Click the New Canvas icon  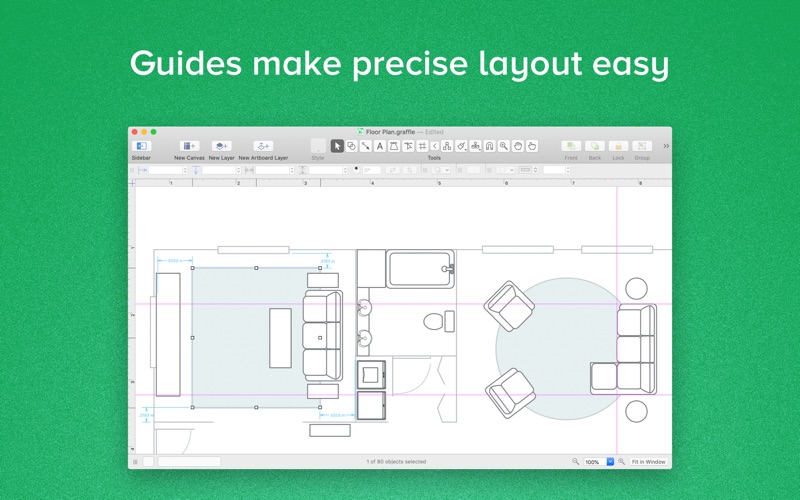pyautogui.click(x=189, y=146)
